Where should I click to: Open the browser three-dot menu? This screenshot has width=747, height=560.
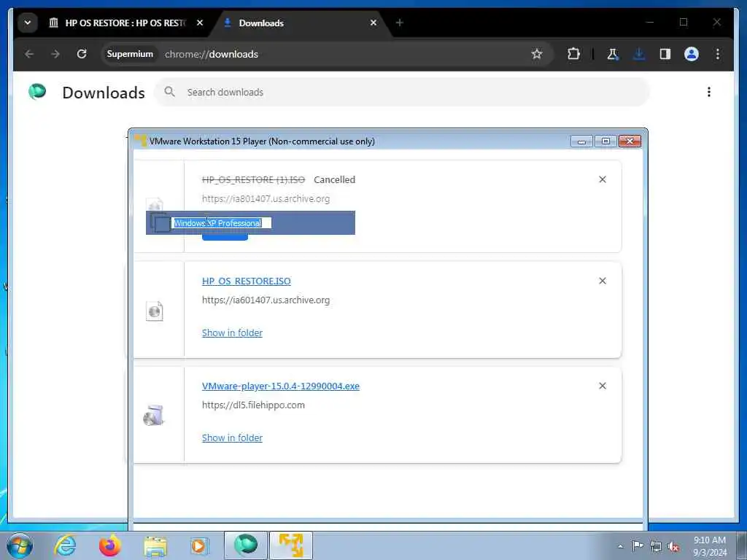718,54
